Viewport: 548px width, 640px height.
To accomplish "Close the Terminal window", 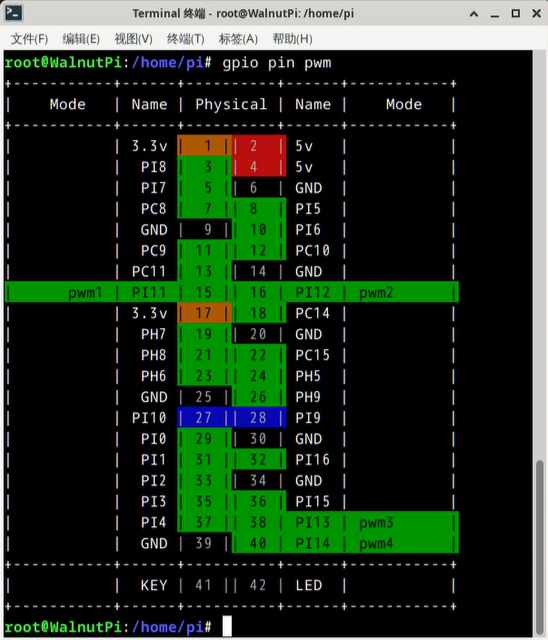I will 537,13.
